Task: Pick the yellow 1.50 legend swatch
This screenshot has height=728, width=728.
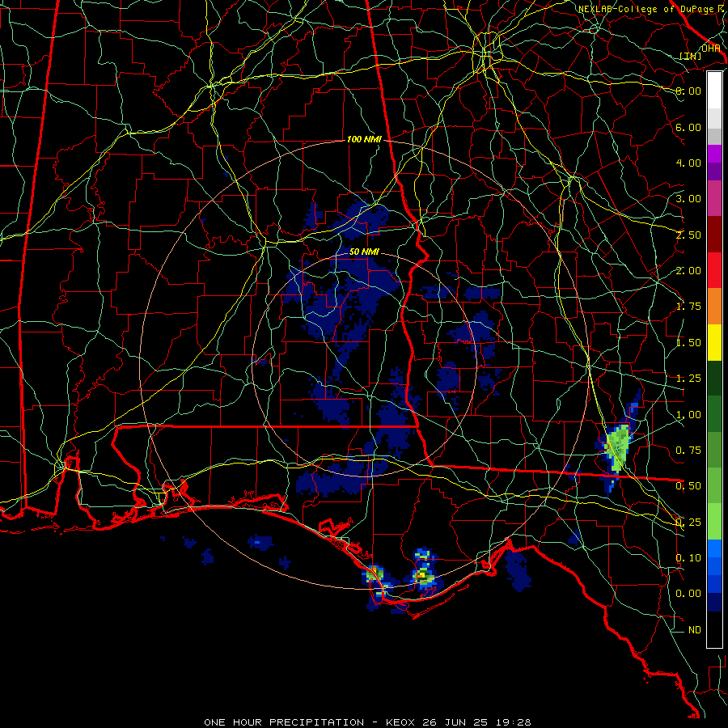Action: click(x=714, y=342)
